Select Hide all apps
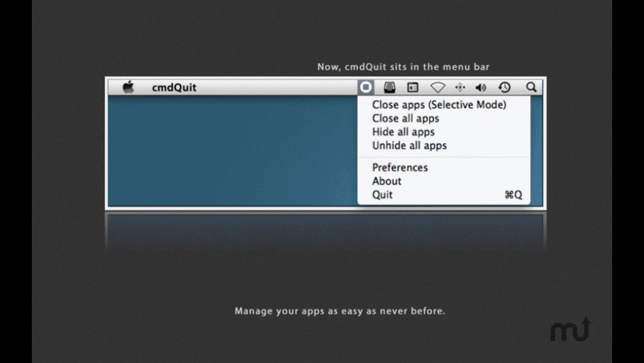Viewport: 644px width, 363px height. click(443, 132)
